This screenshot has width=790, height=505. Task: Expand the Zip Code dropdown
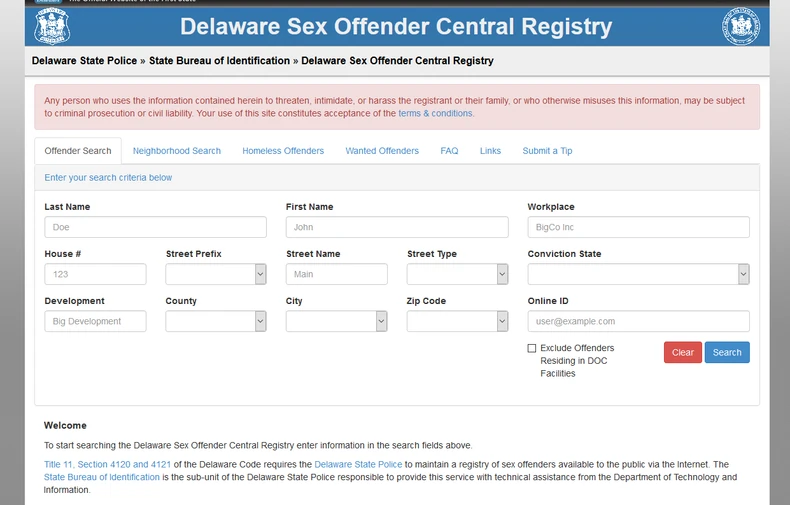(457, 321)
